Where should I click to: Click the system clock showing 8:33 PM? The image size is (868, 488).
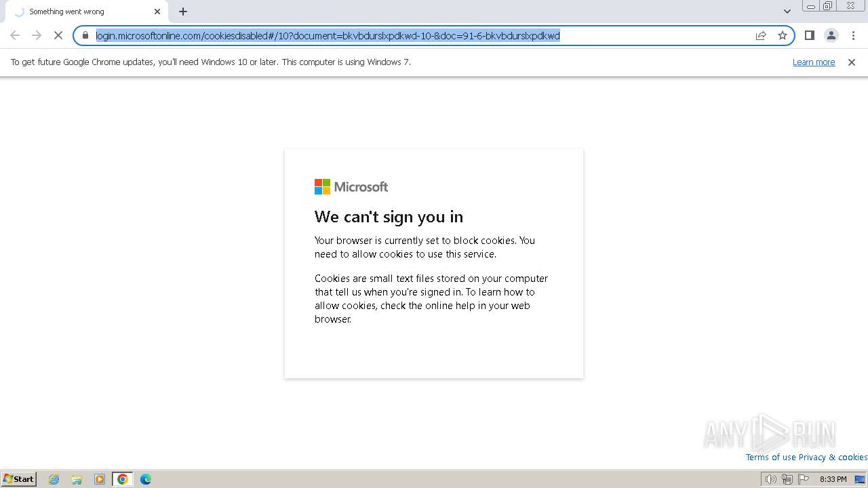point(833,479)
